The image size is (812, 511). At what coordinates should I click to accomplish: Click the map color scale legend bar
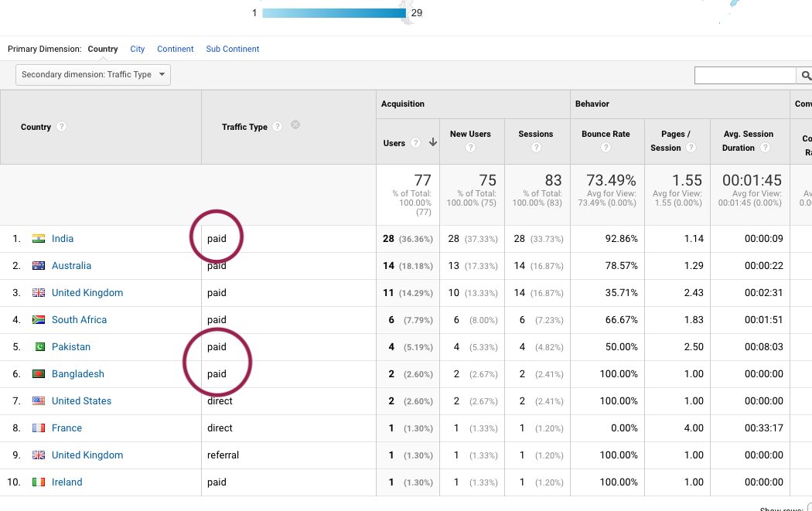[334, 13]
